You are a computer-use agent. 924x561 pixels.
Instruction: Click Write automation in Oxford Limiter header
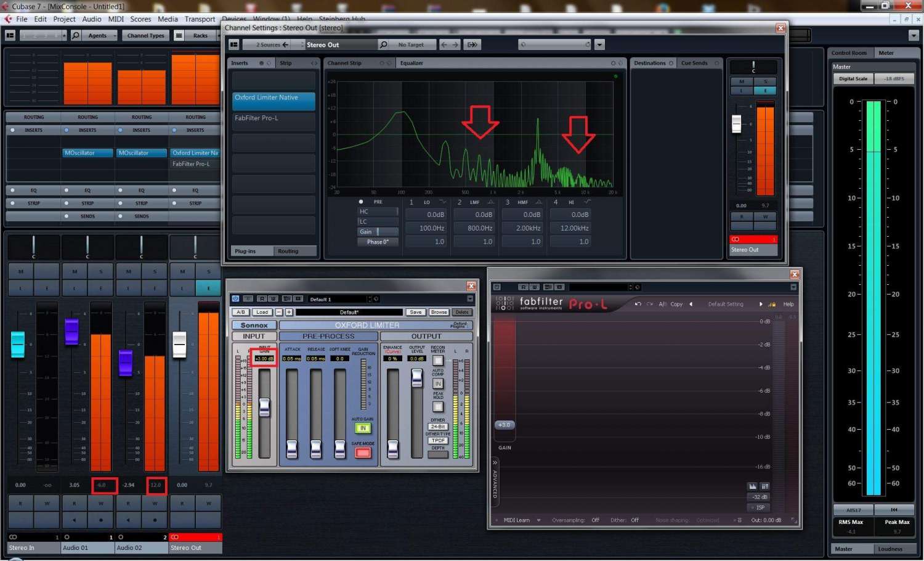point(273,299)
